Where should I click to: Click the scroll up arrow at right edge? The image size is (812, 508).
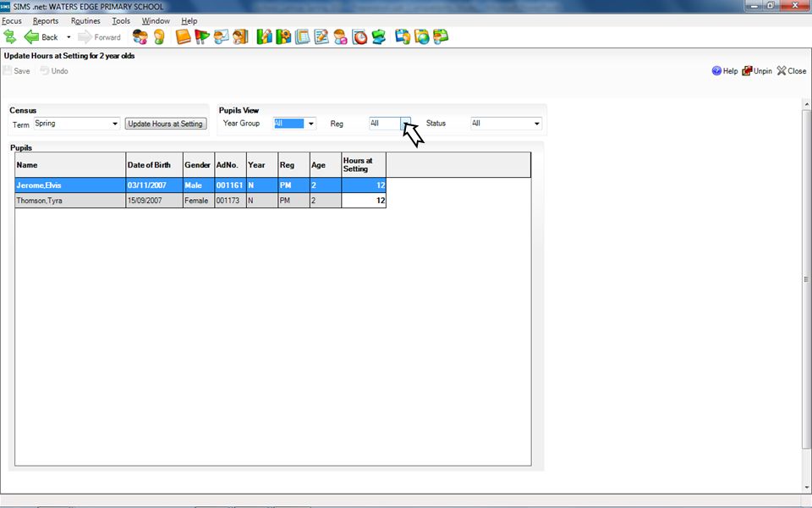click(806, 104)
